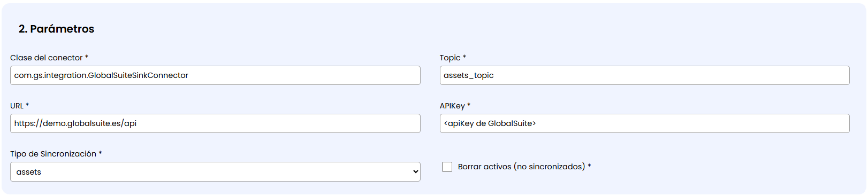Click the asterisk next to Topic label

tap(465, 57)
